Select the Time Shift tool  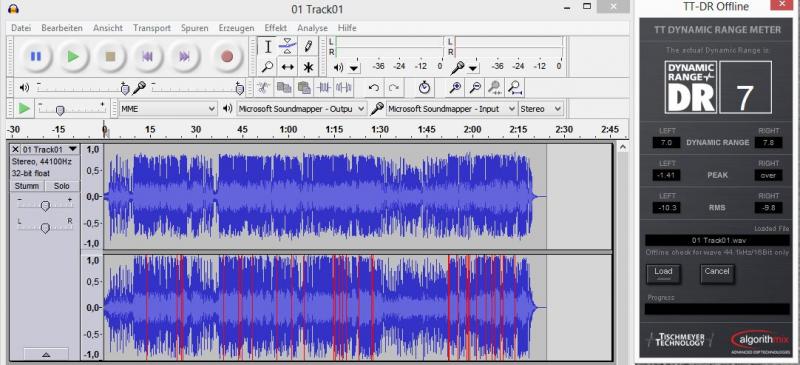tap(288, 67)
